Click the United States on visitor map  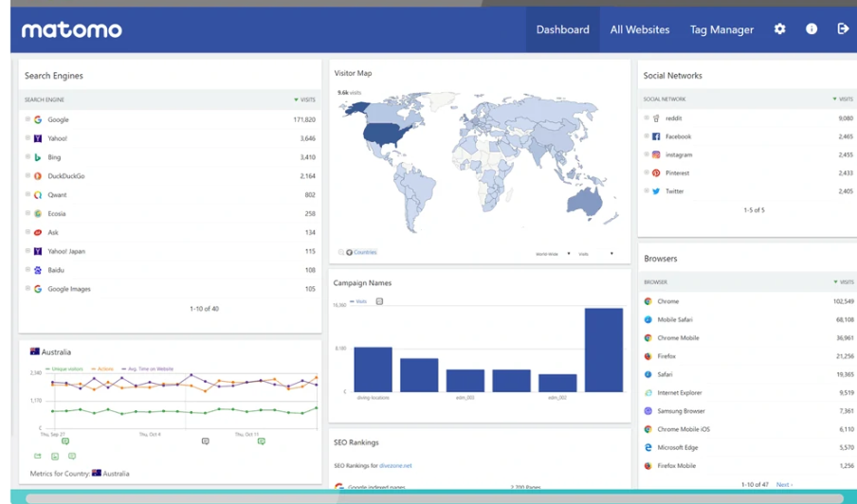[385, 134]
